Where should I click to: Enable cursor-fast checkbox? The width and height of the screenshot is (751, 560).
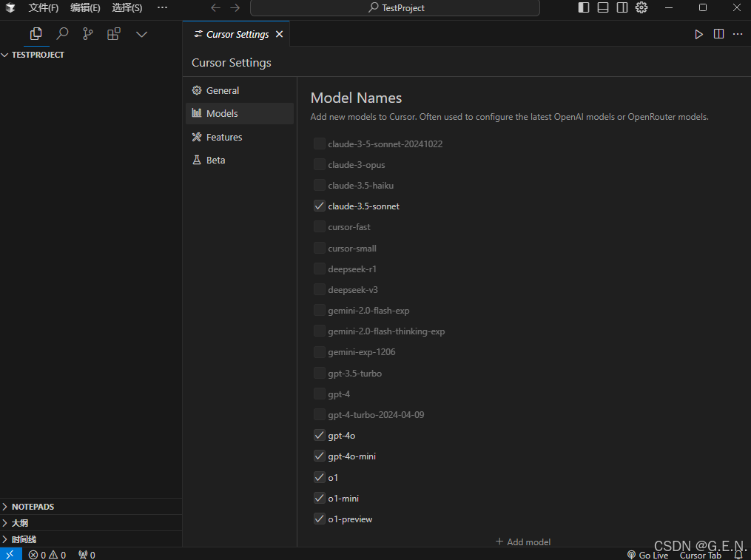point(320,226)
